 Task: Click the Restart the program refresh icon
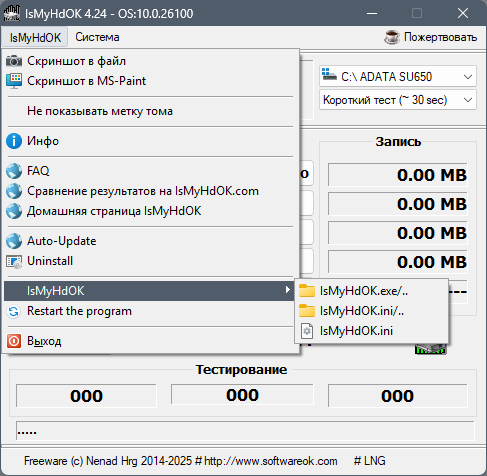[x=14, y=312]
